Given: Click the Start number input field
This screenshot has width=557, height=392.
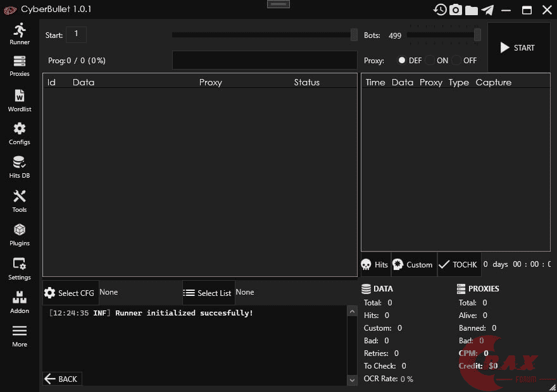Looking at the screenshot, I should [76, 35].
